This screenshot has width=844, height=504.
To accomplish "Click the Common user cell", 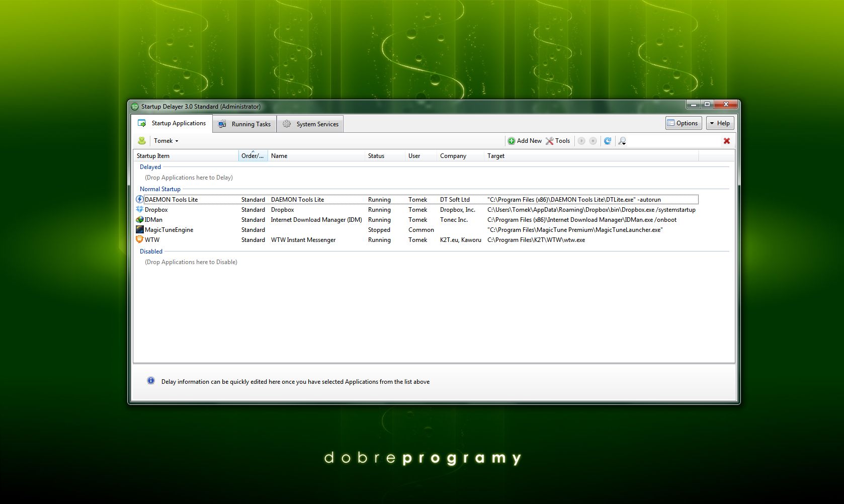I will point(421,230).
